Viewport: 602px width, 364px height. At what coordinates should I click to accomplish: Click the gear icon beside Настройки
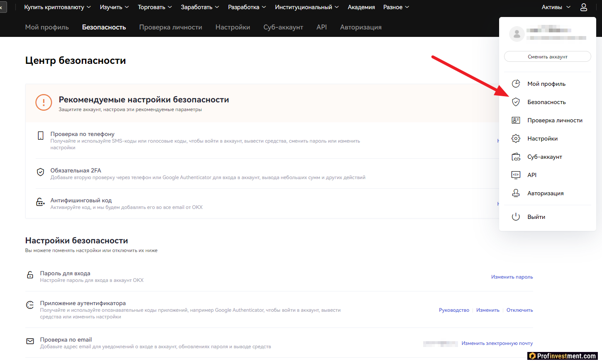[516, 138]
